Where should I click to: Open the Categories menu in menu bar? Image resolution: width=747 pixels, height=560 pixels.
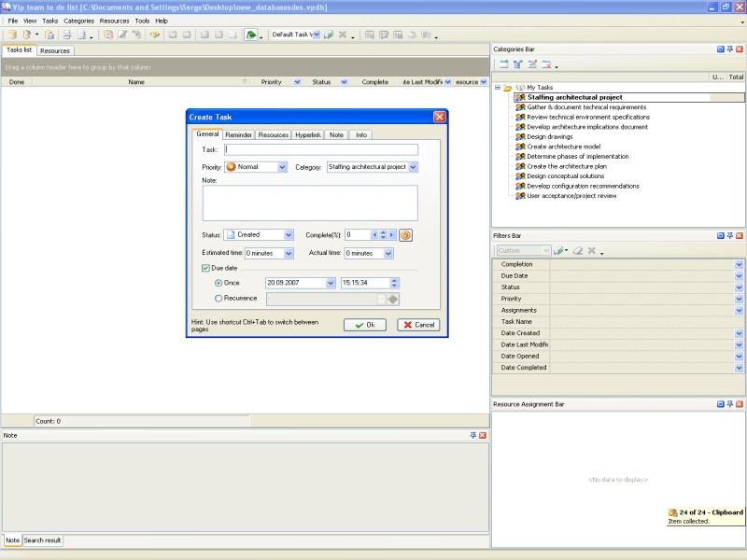coord(78,21)
